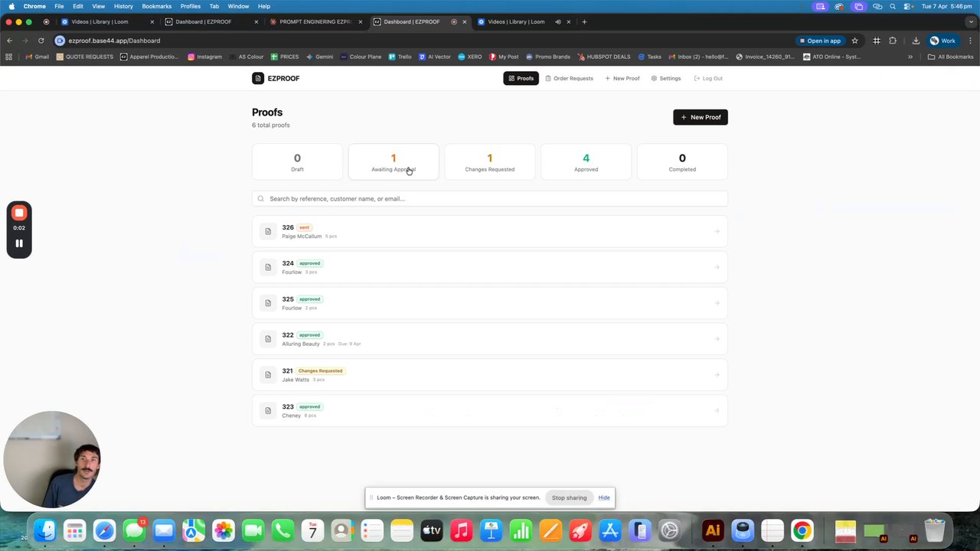Open the Profiles menu
980x551 pixels.
coord(190,6)
